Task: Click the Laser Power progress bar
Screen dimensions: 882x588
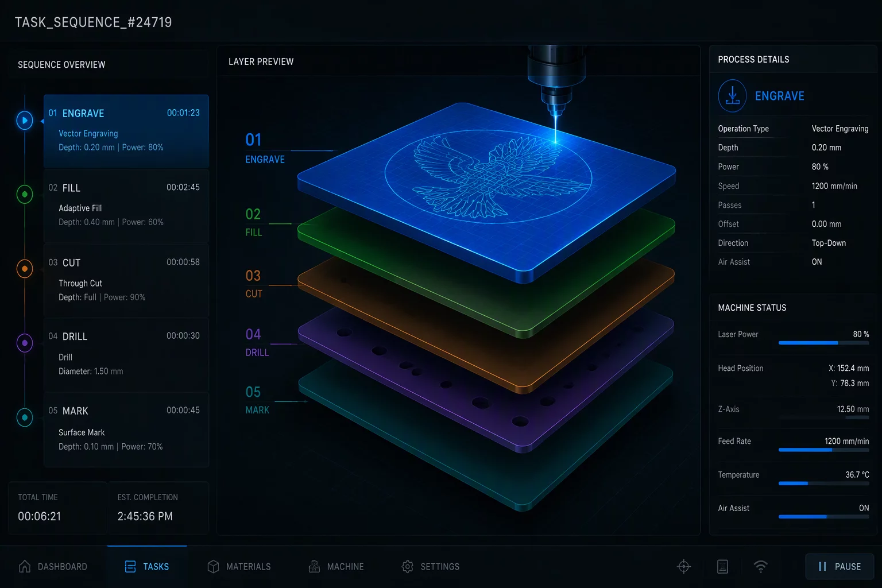Action: (823, 343)
